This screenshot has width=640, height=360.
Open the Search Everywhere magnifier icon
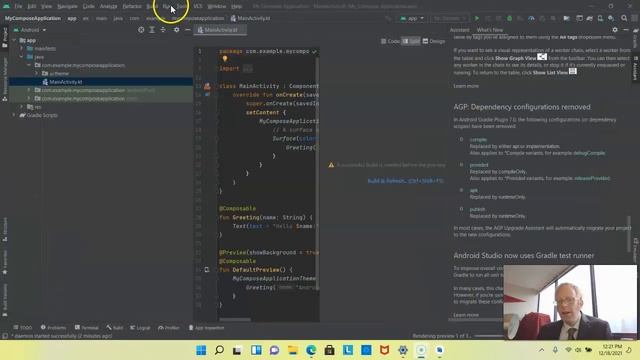[x=624, y=18]
